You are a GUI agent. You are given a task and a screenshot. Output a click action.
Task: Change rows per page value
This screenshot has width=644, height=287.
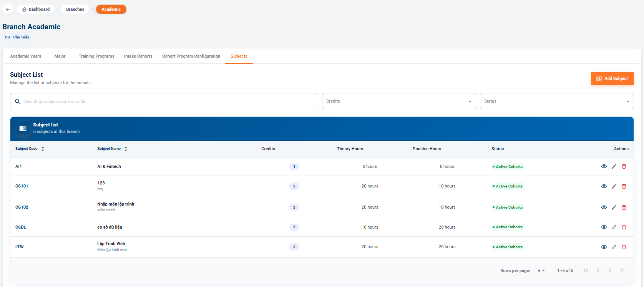point(541,270)
